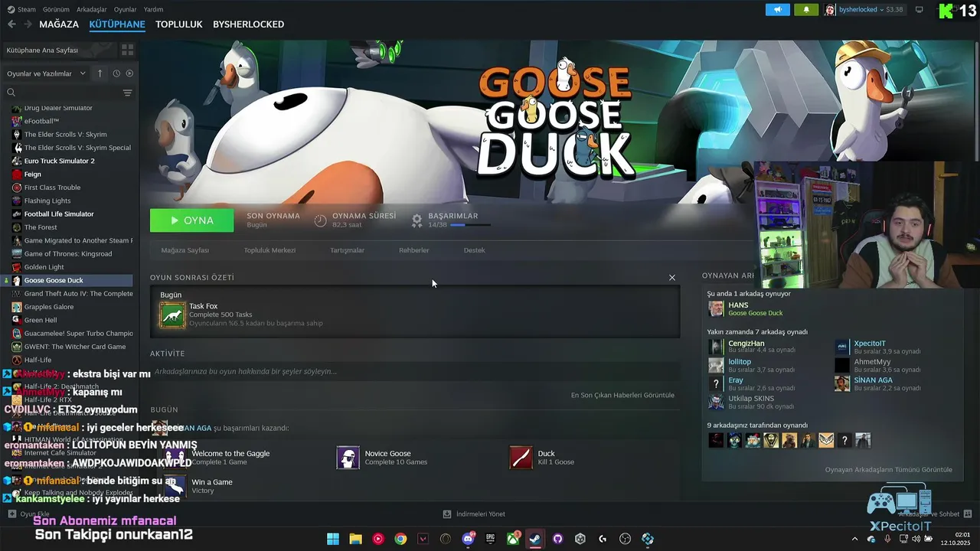This screenshot has width=980, height=551.
Task: Open the Windows Start menu
Action: click(x=333, y=539)
